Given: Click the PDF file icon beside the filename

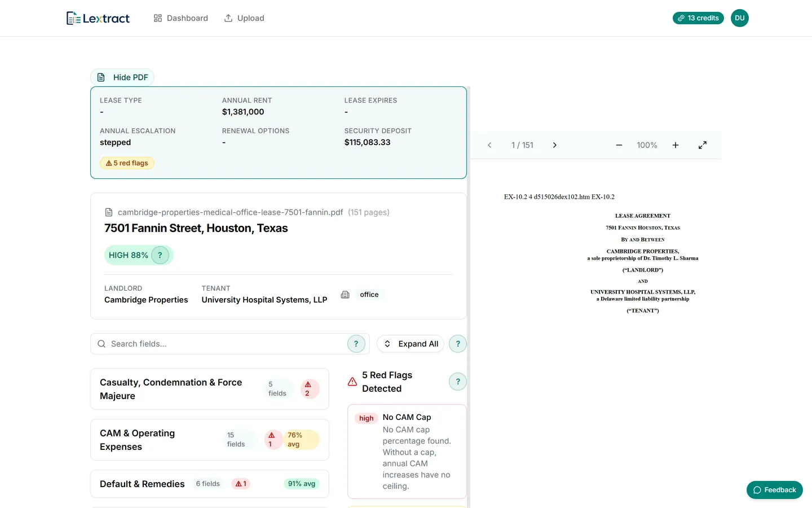Looking at the screenshot, I should (109, 212).
